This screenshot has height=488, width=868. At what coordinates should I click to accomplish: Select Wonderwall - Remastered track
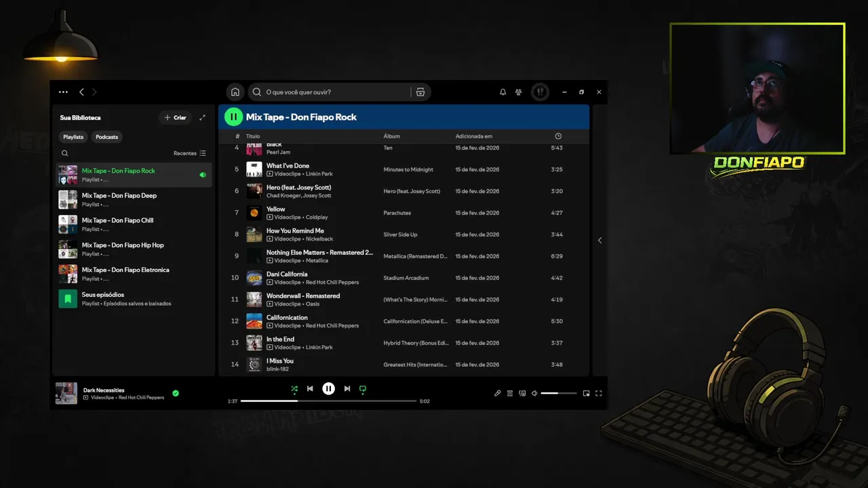pos(403,300)
